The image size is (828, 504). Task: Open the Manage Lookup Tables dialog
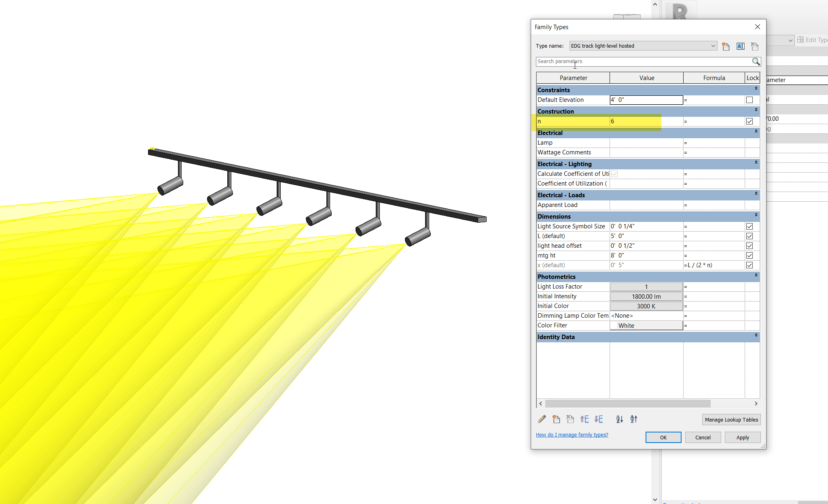(731, 420)
